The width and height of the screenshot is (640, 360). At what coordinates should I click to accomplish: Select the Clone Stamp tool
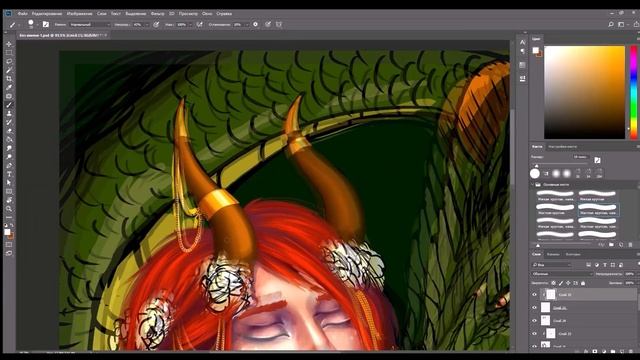(9, 113)
